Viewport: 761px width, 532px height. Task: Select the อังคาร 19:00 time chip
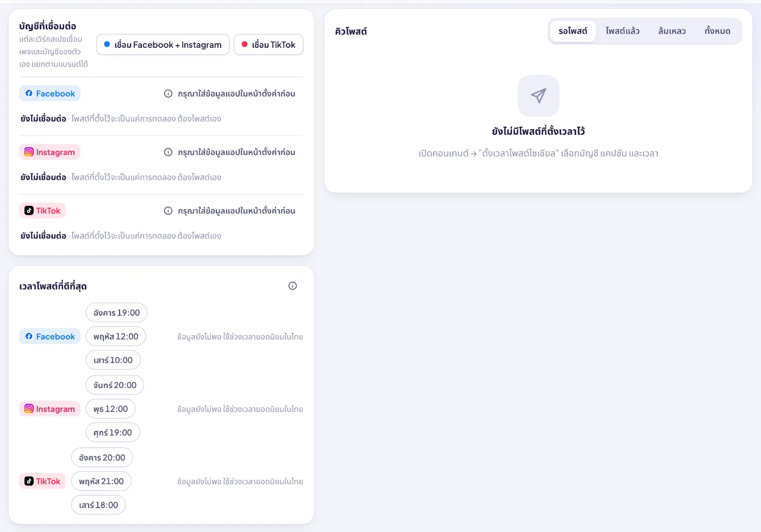point(116,312)
